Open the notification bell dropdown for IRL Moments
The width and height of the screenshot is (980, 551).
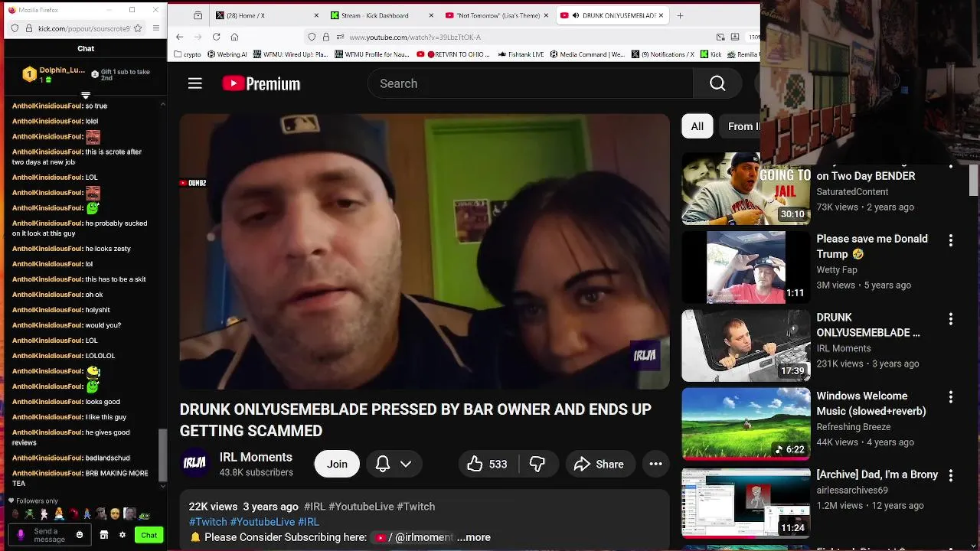394,464
